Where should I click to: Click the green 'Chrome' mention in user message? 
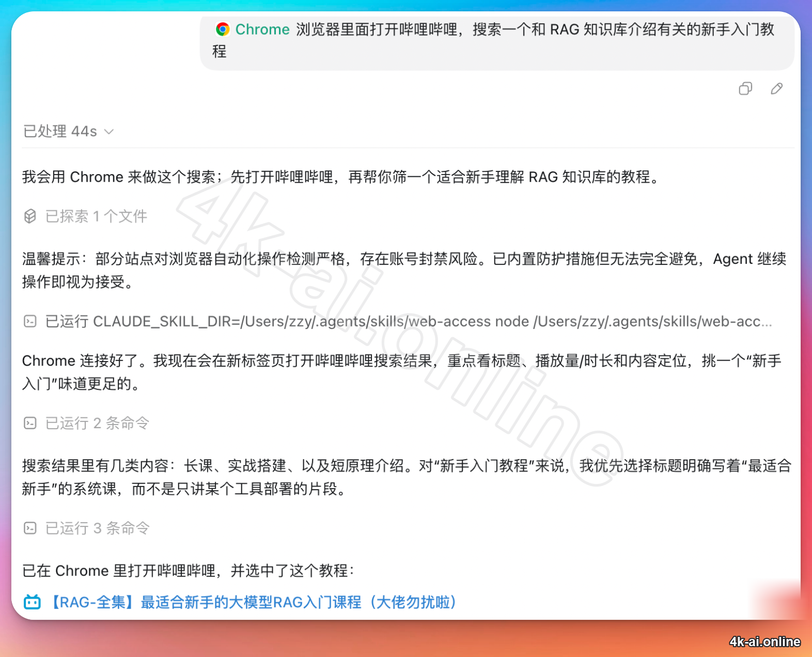262,29
